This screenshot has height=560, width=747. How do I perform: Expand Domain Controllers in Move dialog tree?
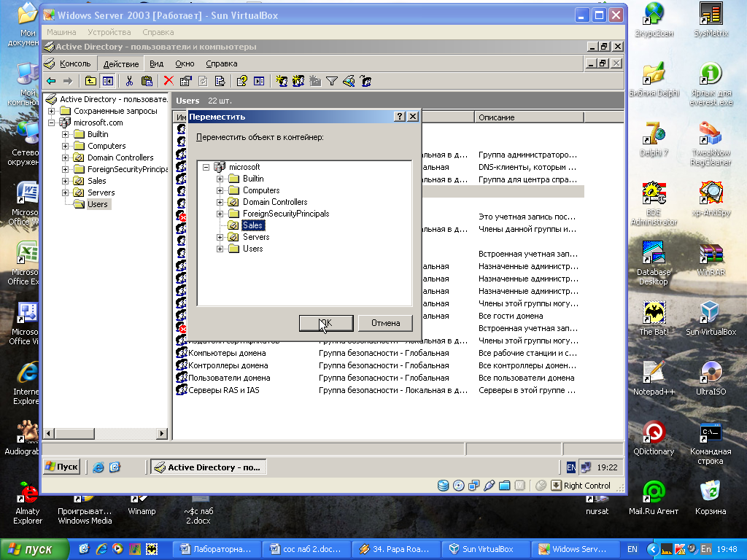point(220,203)
